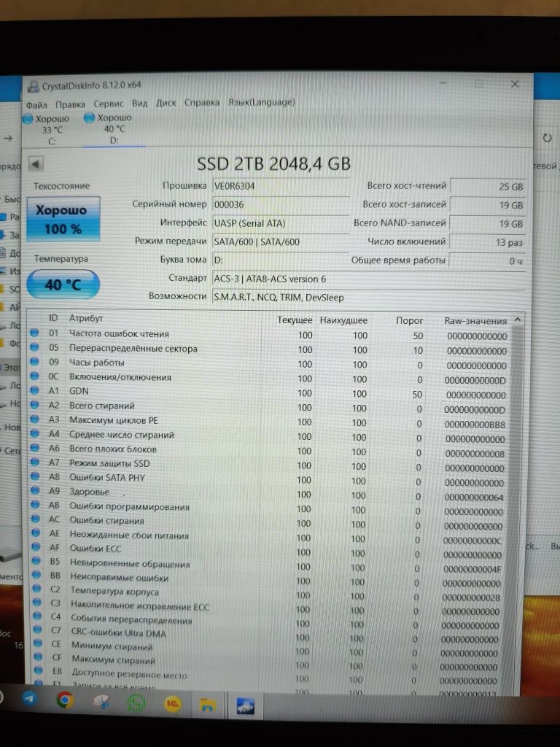Click status dot of B5 Невыровненные обращения
Screen dimensions: 560x747
36,561
